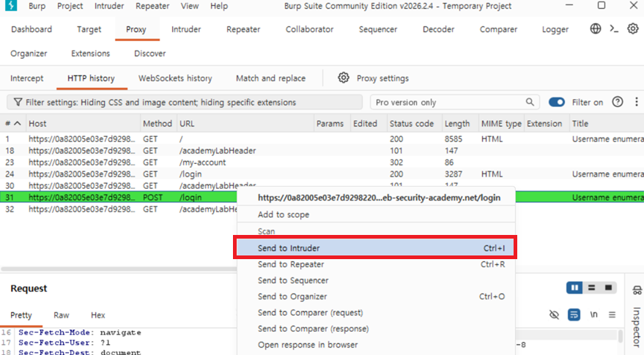
Task: Toggle the Filter on switch
Action: (x=557, y=102)
